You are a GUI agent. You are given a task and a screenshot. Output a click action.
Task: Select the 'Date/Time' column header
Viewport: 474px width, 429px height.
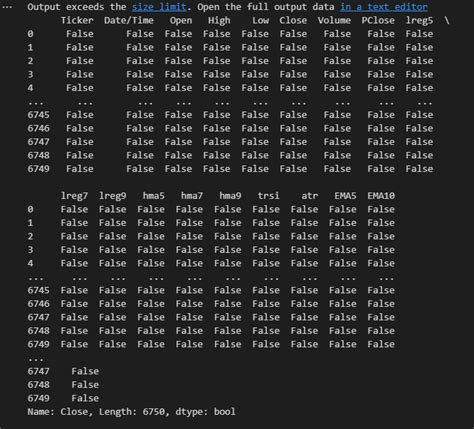129,20
